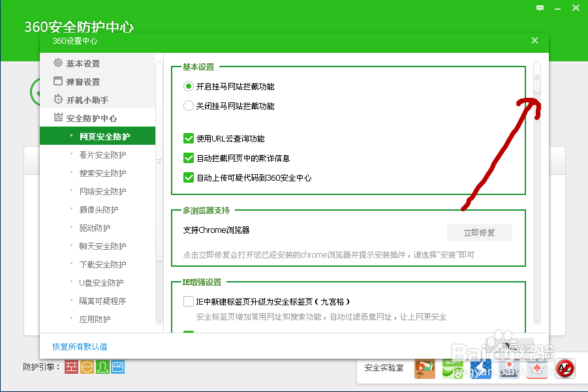Select 驱动防护 in the sidebar

95,228
